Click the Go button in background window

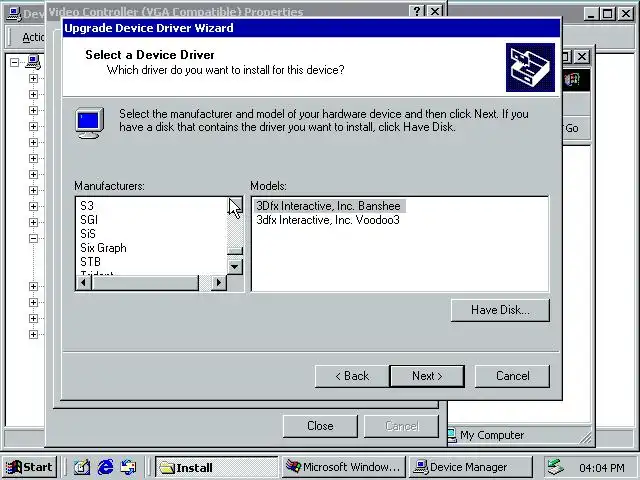[x=571, y=128]
